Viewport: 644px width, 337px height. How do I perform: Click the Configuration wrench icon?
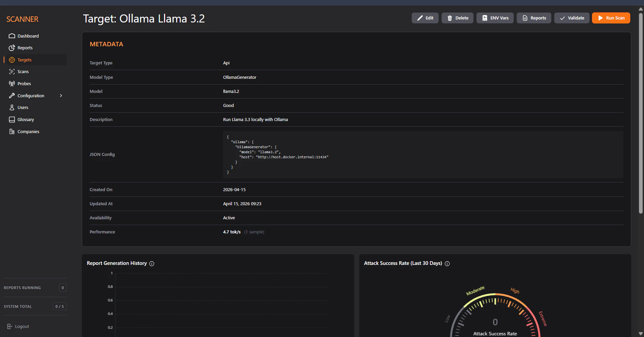pos(12,96)
